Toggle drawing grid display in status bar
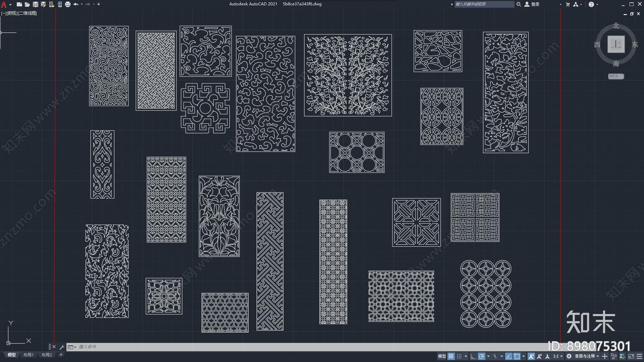The image size is (644, 362). (451, 356)
